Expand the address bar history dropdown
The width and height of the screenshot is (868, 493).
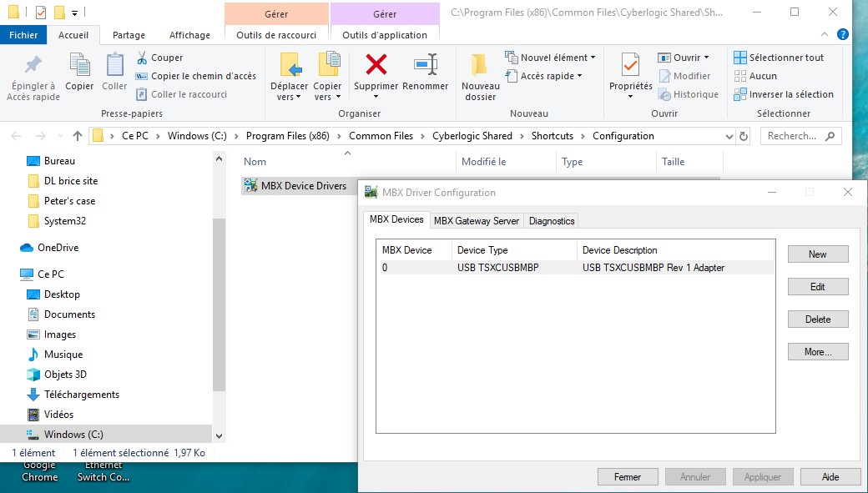click(x=729, y=136)
